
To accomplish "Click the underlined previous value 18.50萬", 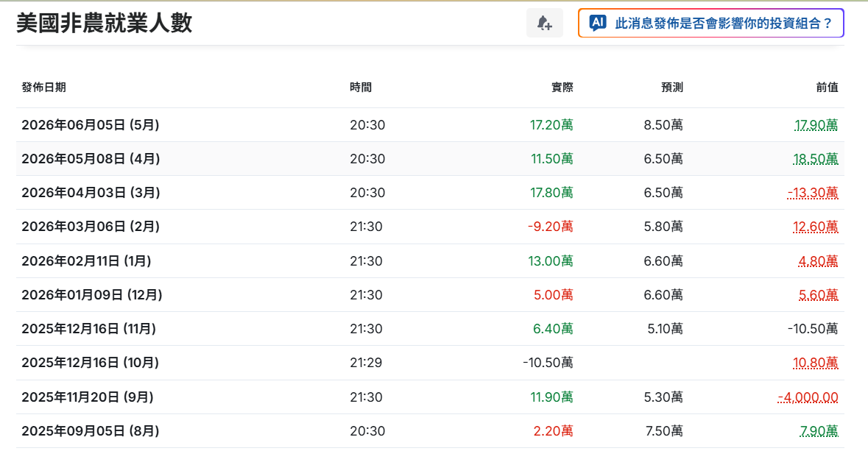I will coord(816,159).
